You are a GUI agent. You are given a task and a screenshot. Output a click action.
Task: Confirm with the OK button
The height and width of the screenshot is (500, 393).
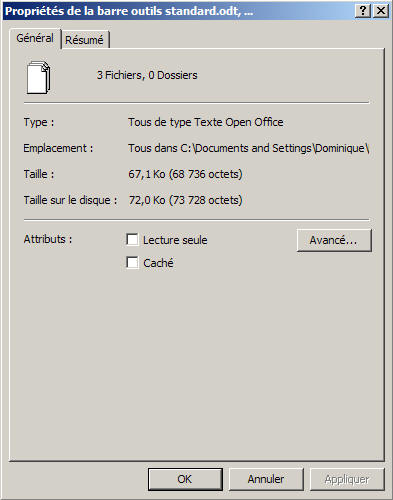(x=185, y=479)
